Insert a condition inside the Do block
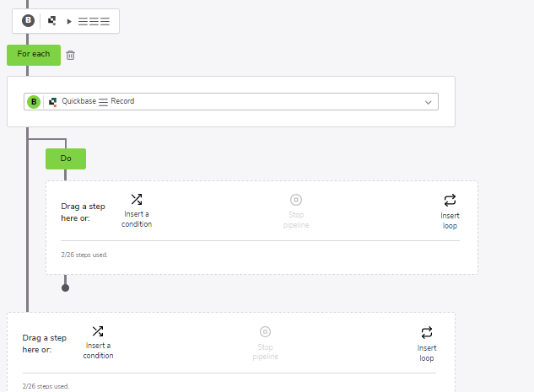 137,211
